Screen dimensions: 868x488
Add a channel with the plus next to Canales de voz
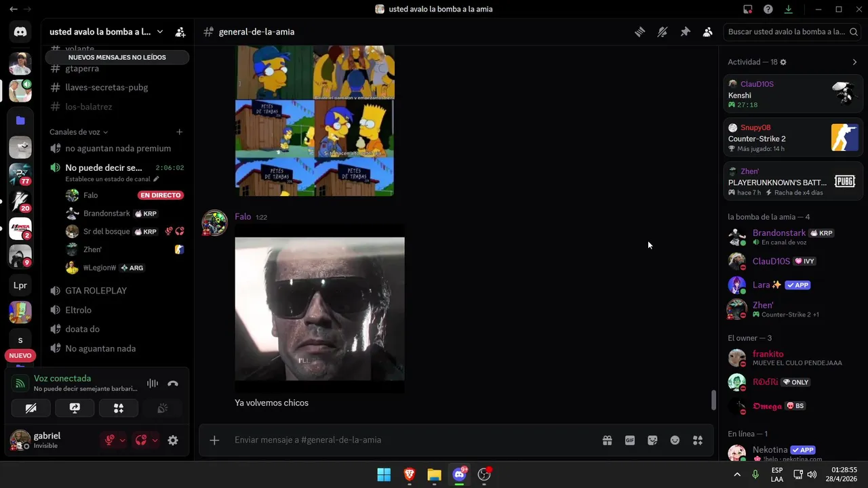tap(180, 132)
